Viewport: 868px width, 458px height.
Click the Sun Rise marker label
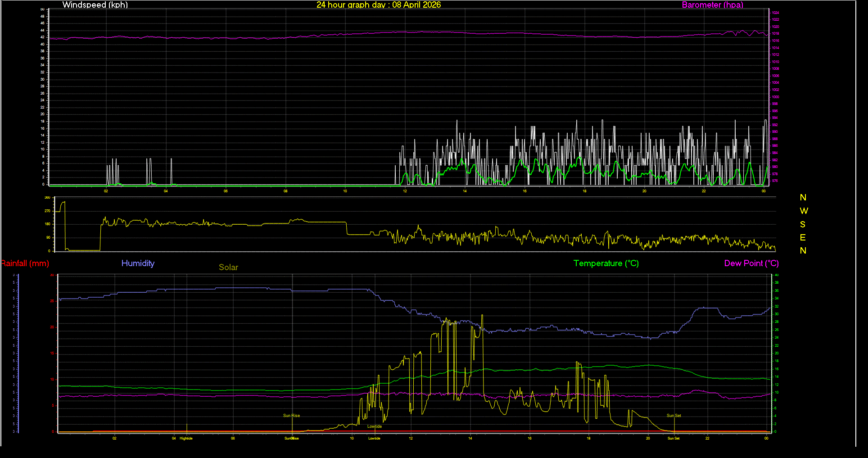click(x=291, y=415)
